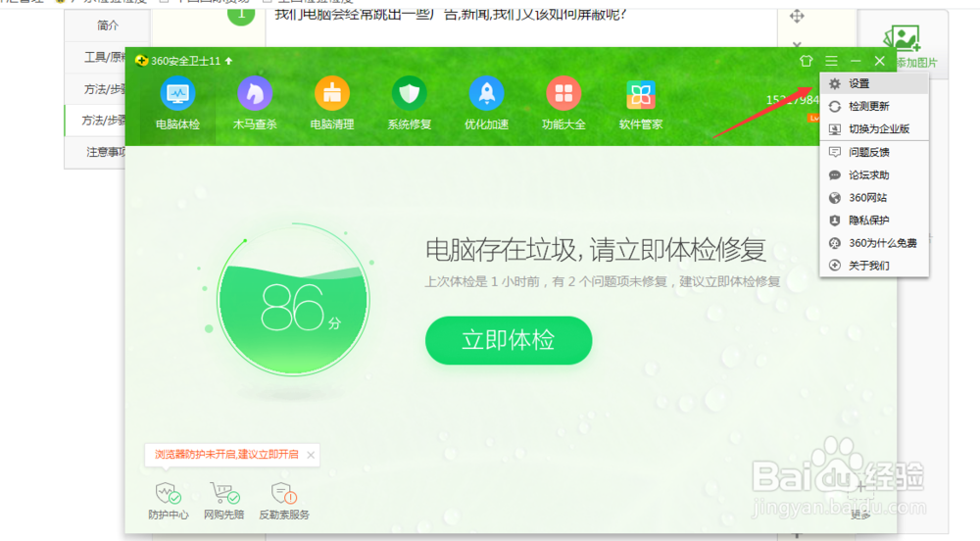Select 设置 from the dropdown menu

coord(874,83)
